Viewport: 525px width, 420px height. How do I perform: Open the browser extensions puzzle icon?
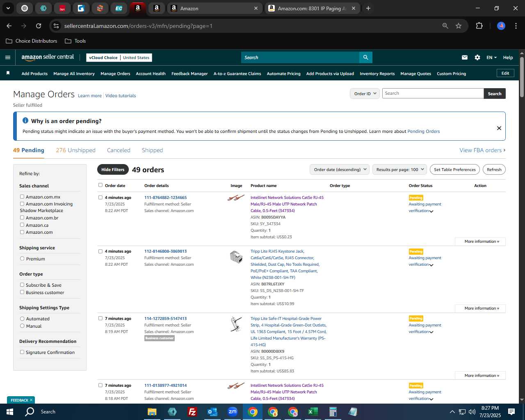coord(479,26)
